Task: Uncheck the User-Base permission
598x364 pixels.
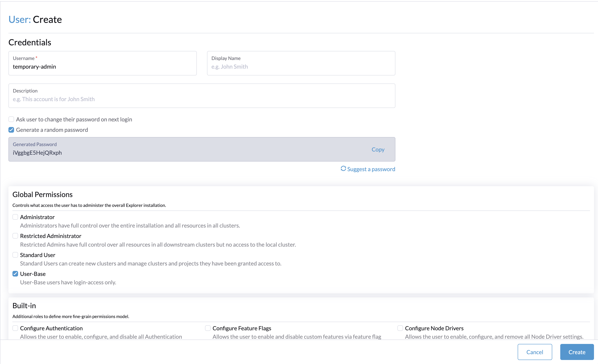Action: coord(15,274)
